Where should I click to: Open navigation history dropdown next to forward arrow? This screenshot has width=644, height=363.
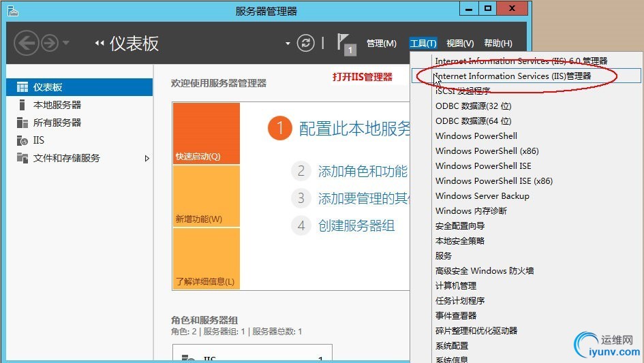pos(65,43)
